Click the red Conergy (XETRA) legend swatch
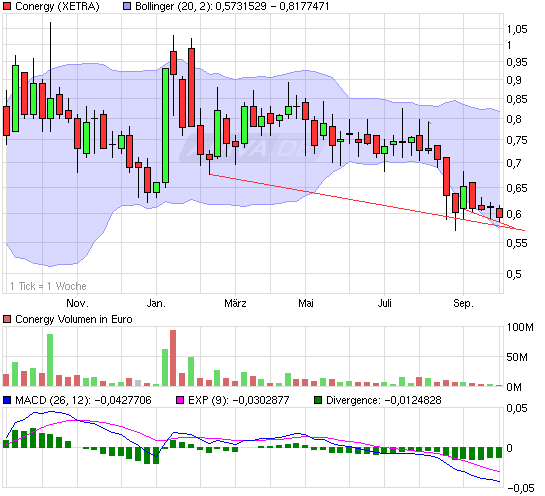 click(7, 6)
